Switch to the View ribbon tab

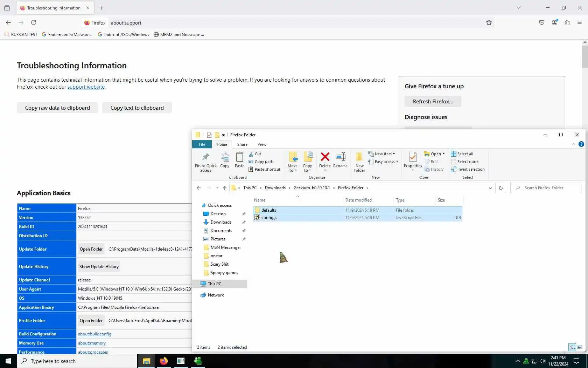262,144
